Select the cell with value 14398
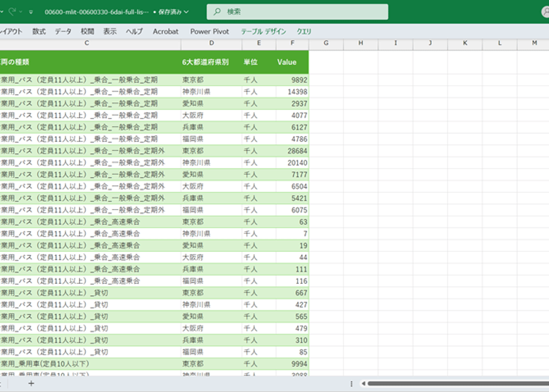 [x=292, y=91]
